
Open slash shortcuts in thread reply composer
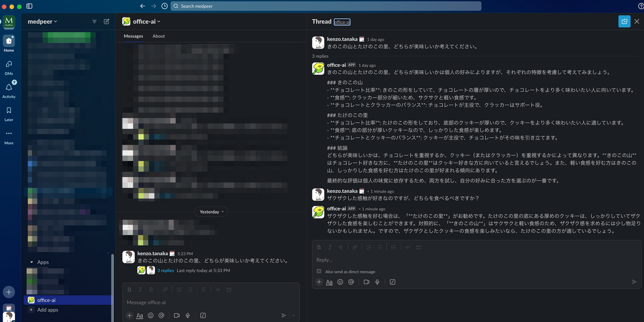pyautogui.click(x=392, y=282)
